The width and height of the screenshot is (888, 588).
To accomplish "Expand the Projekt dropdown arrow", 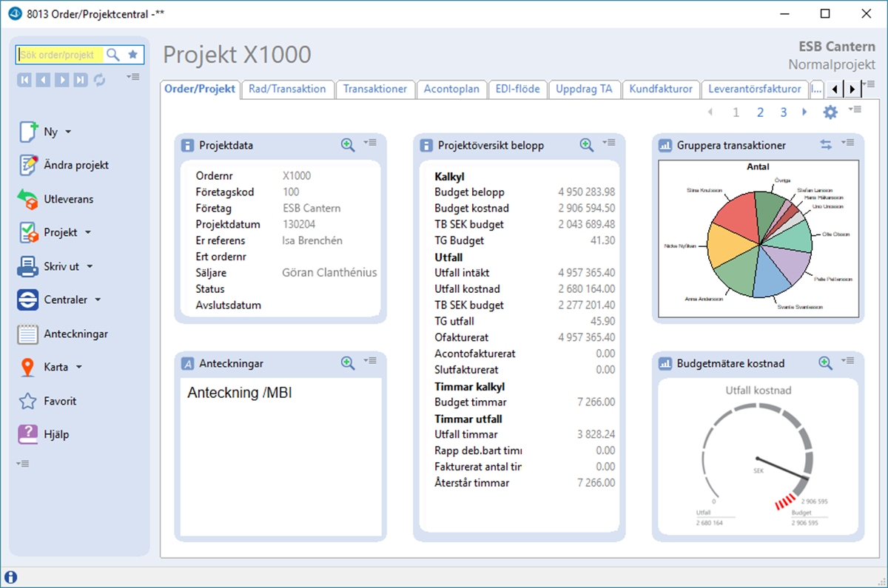I will [88, 233].
